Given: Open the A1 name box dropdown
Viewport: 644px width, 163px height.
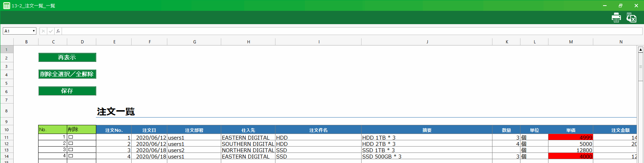Looking at the screenshot, I should pos(34,31).
